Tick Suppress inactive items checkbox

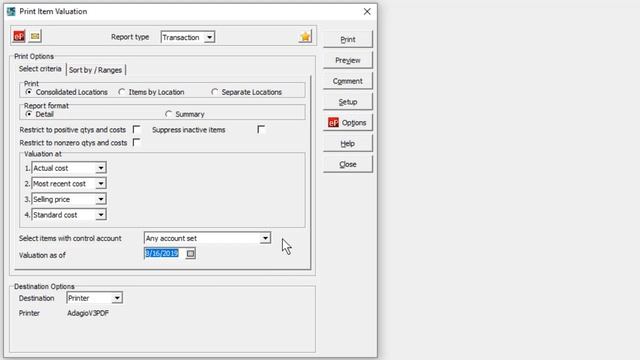pyautogui.click(x=261, y=129)
